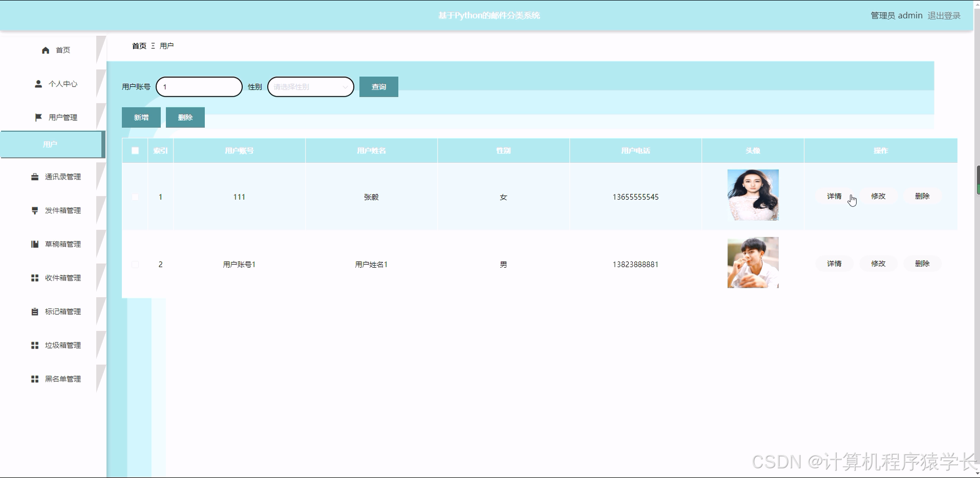This screenshot has width=980, height=478.
Task: Click the home icon in sidebar
Action: 46,50
